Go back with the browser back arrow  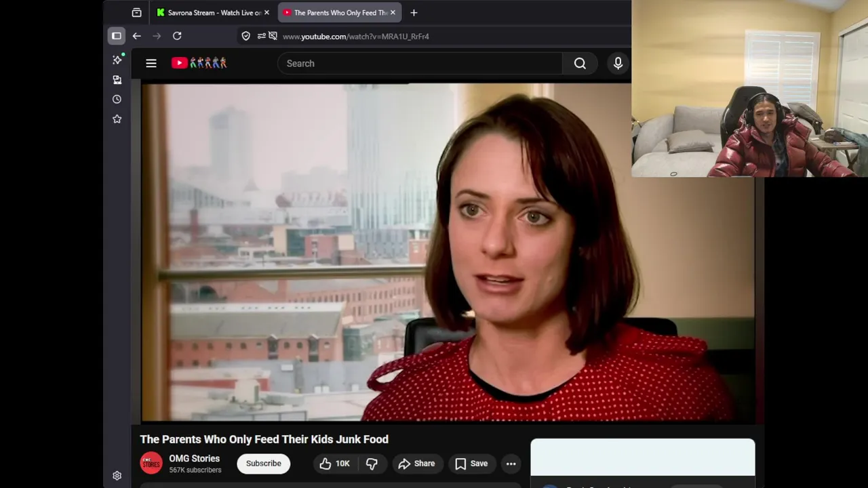click(x=137, y=36)
